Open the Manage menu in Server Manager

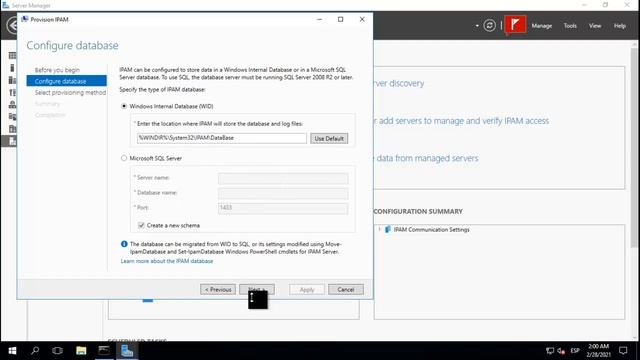coord(542,26)
